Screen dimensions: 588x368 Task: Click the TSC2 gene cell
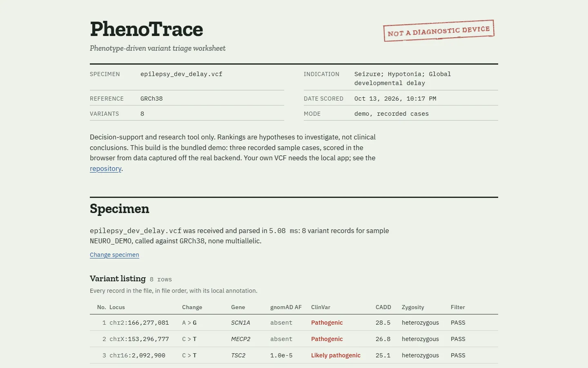(238, 355)
